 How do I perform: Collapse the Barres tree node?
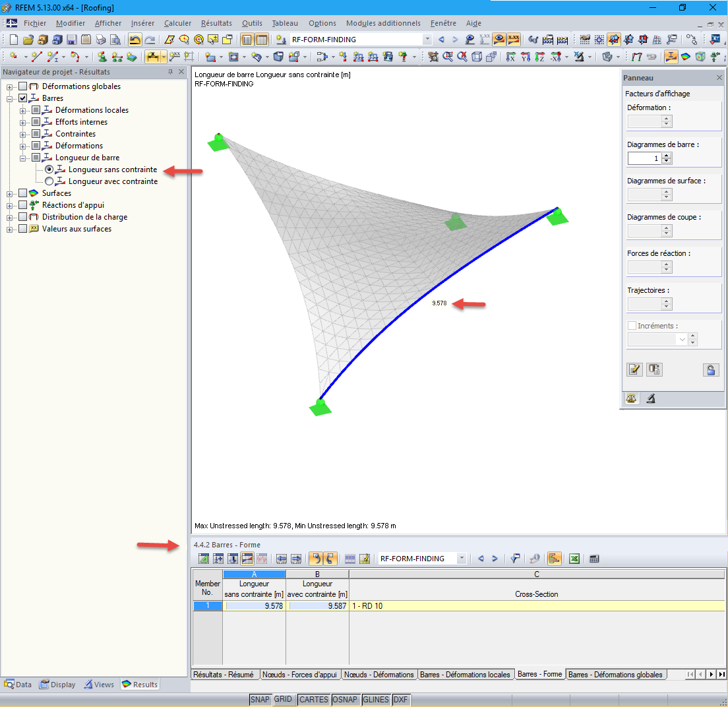tap(9, 99)
